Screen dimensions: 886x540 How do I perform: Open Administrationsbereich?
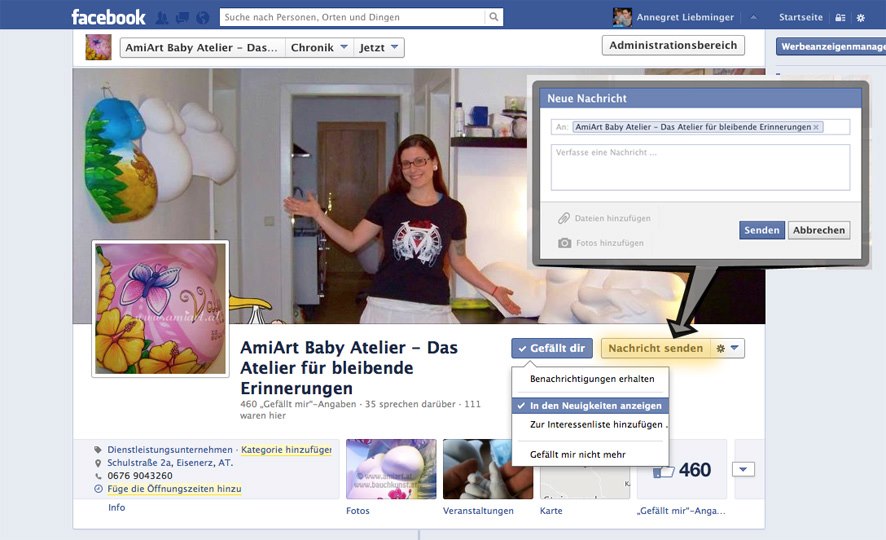point(673,45)
